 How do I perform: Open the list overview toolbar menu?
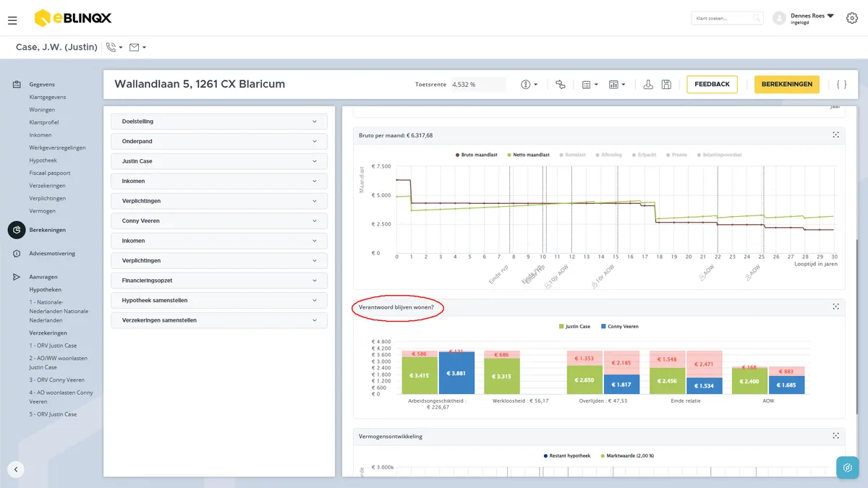[590, 85]
